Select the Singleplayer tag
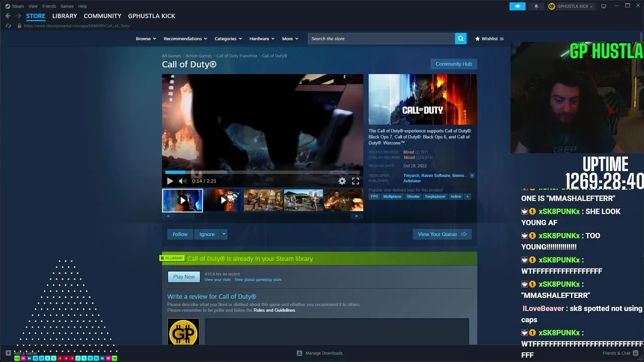 [x=435, y=197]
